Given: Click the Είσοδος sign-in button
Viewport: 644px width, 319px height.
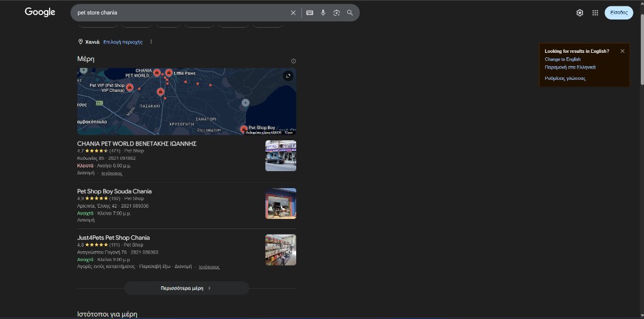Looking at the screenshot, I should (619, 13).
